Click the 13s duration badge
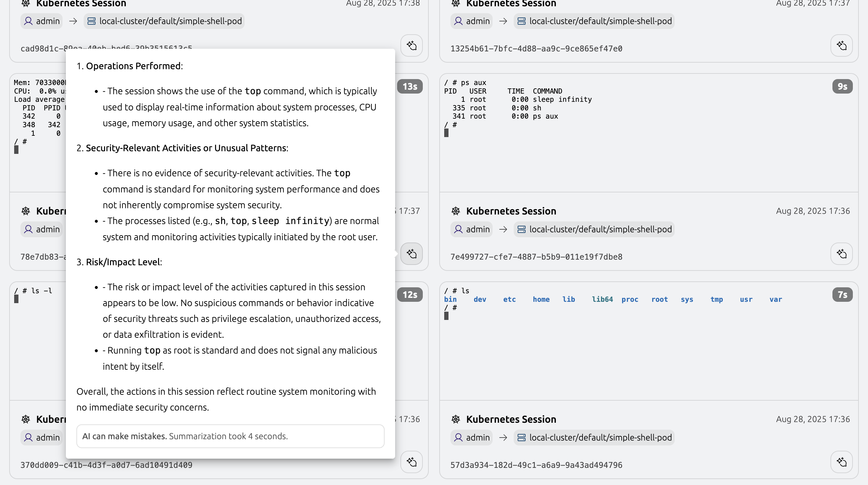Screen dimensions: 868x485 [410, 86]
